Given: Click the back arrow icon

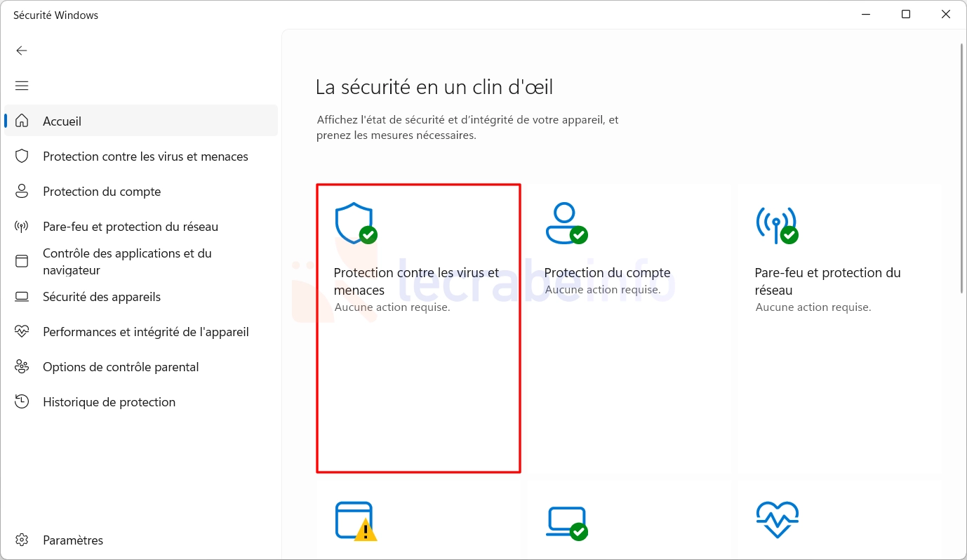Looking at the screenshot, I should [22, 51].
